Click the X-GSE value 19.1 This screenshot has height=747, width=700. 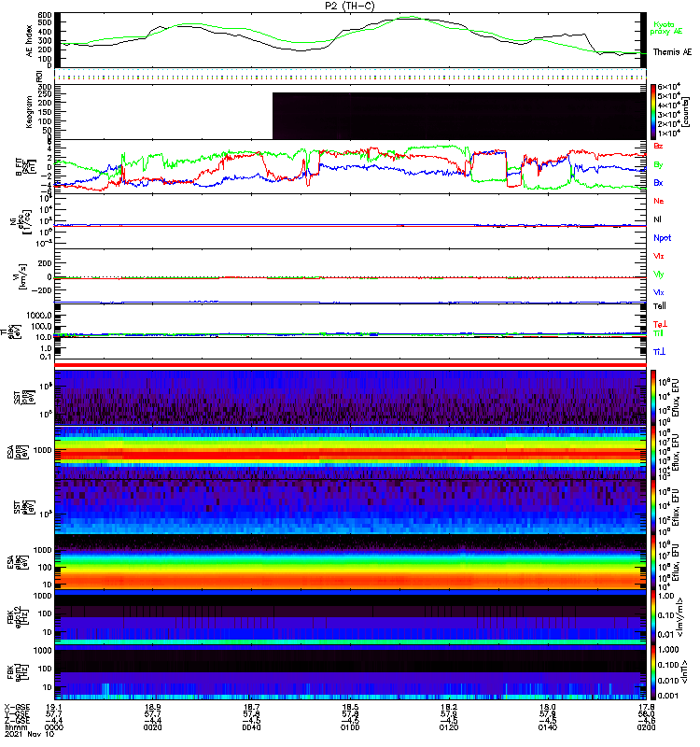coord(54,708)
